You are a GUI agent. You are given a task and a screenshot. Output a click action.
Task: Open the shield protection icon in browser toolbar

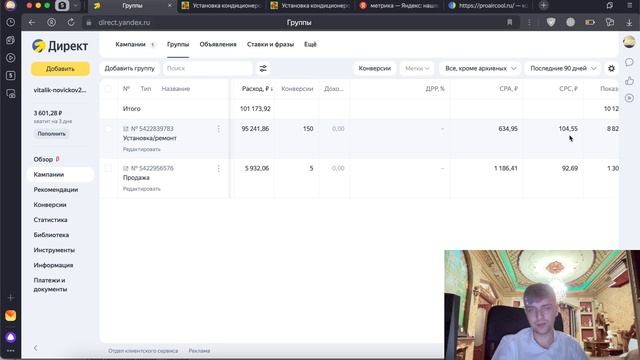point(551,22)
